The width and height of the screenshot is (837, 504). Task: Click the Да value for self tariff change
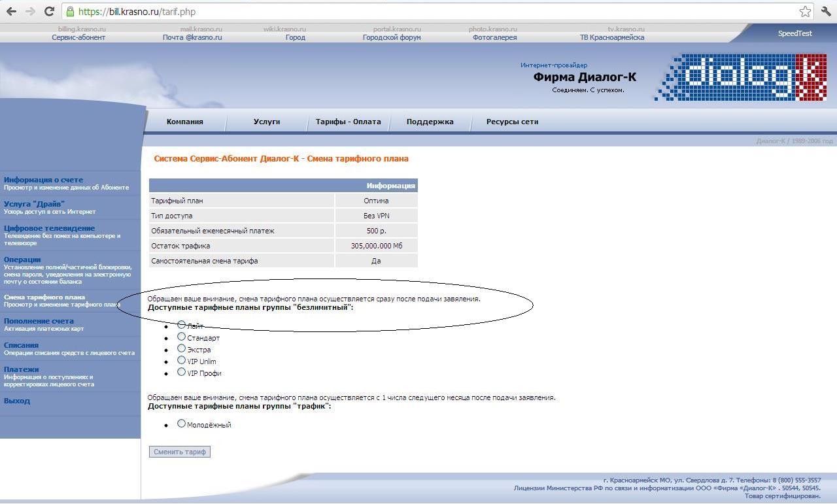[x=376, y=261]
